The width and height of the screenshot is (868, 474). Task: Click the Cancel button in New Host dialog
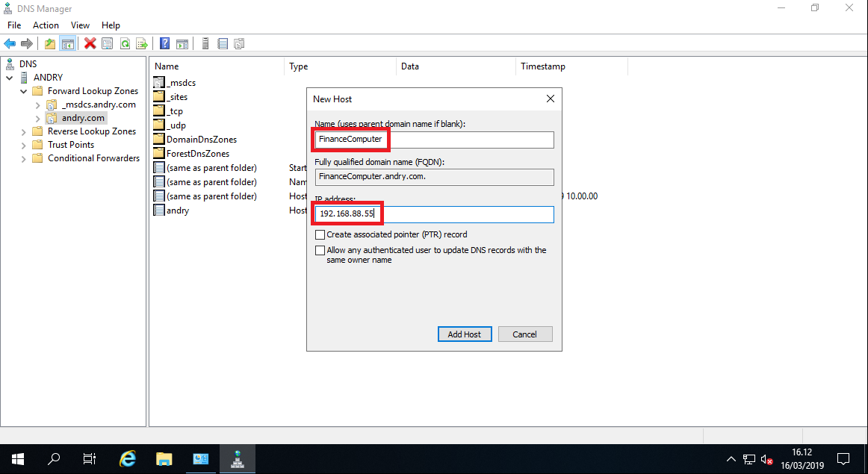524,334
